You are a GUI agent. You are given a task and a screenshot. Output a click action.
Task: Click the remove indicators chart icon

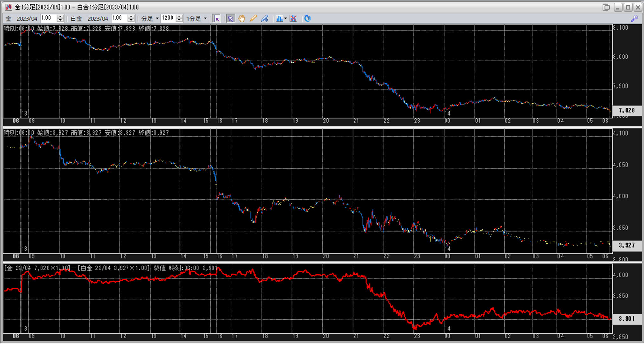click(293, 18)
